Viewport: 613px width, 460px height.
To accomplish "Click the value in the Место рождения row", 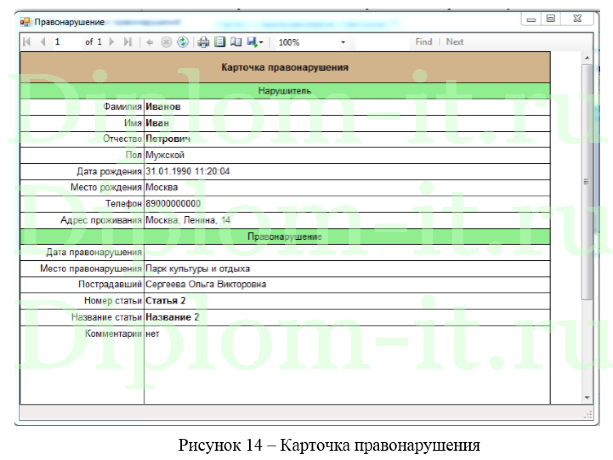I will (161, 187).
